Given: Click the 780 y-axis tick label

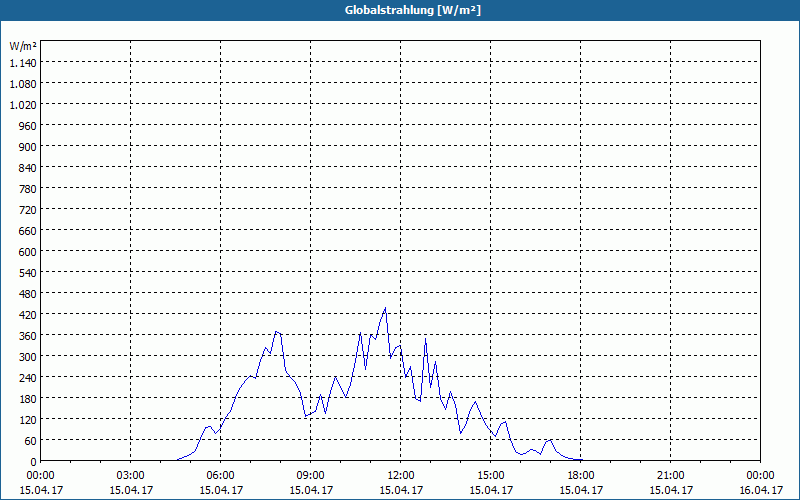Looking at the screenshot, I should point(28,189).
